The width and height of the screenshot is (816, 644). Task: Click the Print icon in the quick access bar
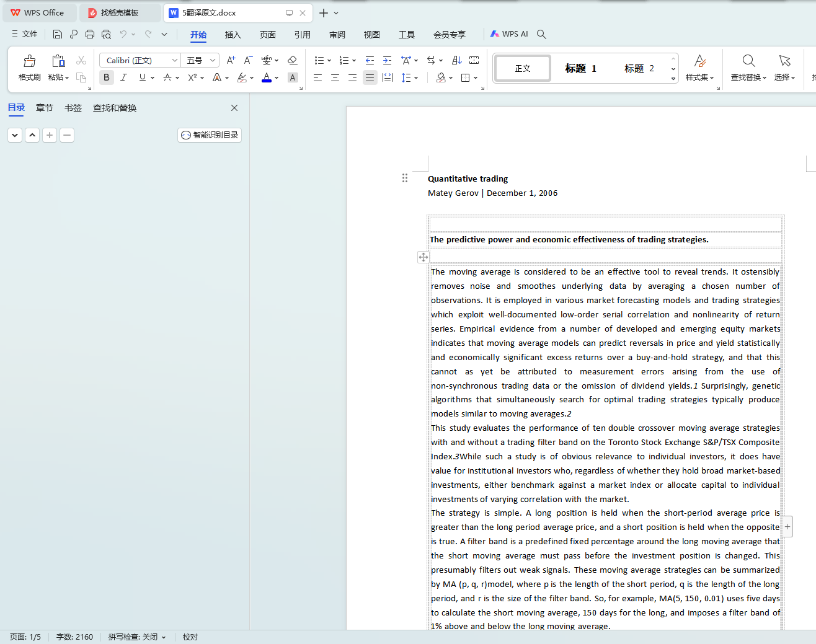point(90,34)
